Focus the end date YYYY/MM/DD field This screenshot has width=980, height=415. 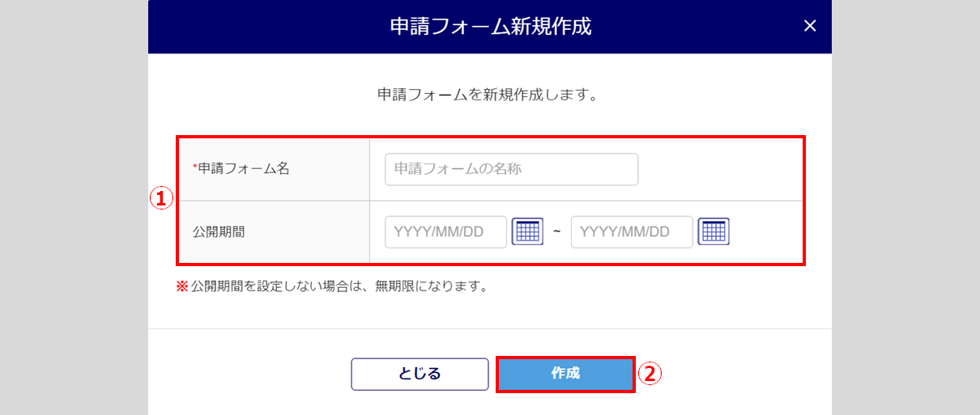click(632, 232)
